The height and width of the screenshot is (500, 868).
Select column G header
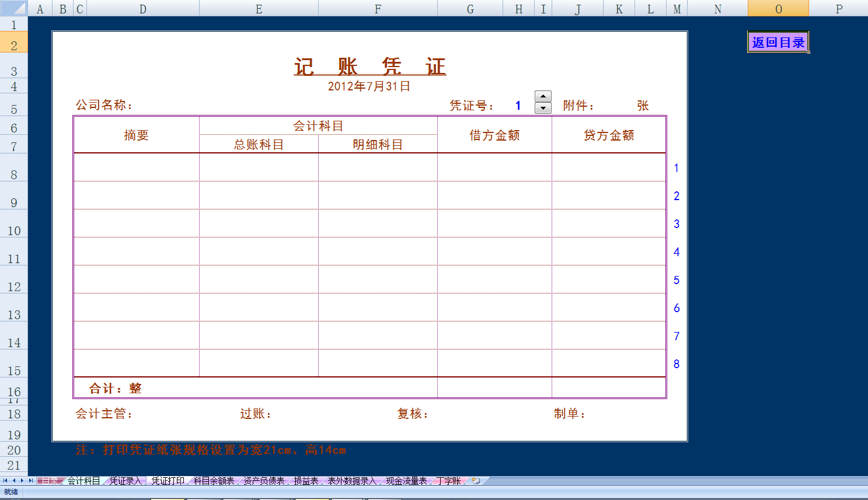tap(470, 8)
